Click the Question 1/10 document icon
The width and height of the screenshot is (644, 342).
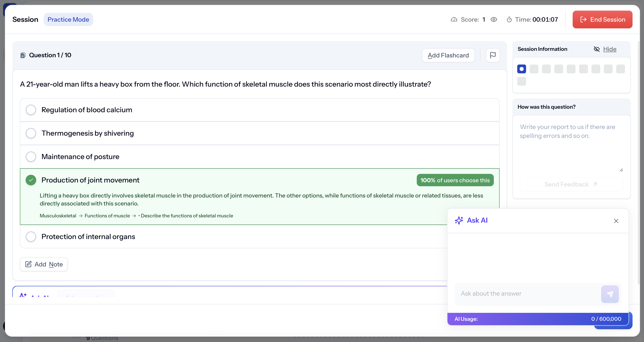pos(23,55)
